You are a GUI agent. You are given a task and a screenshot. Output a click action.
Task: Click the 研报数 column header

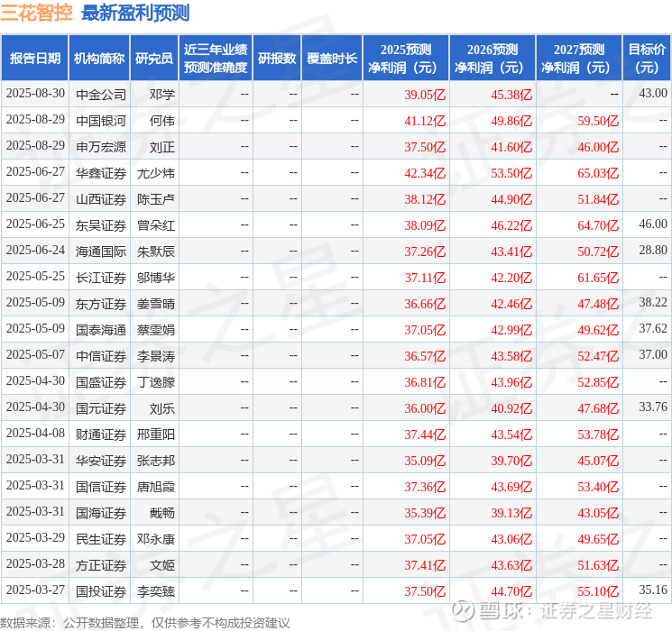point(277,58)
